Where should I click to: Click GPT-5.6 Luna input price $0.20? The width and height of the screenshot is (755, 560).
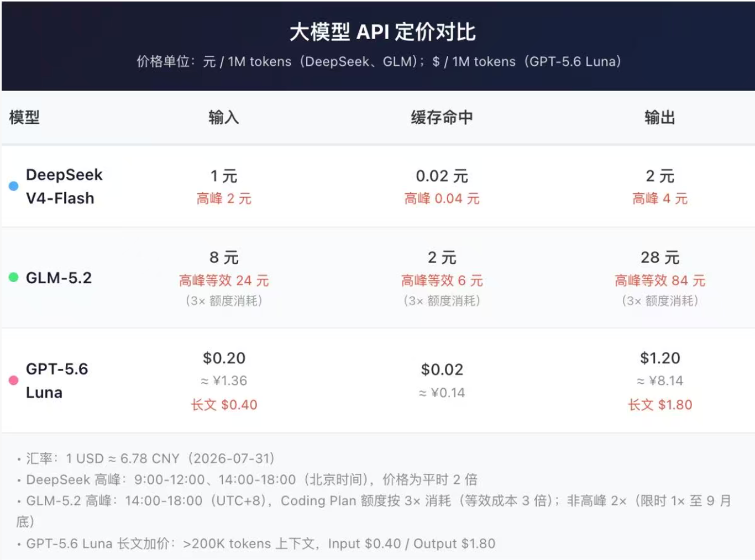[x=224, y=358]
